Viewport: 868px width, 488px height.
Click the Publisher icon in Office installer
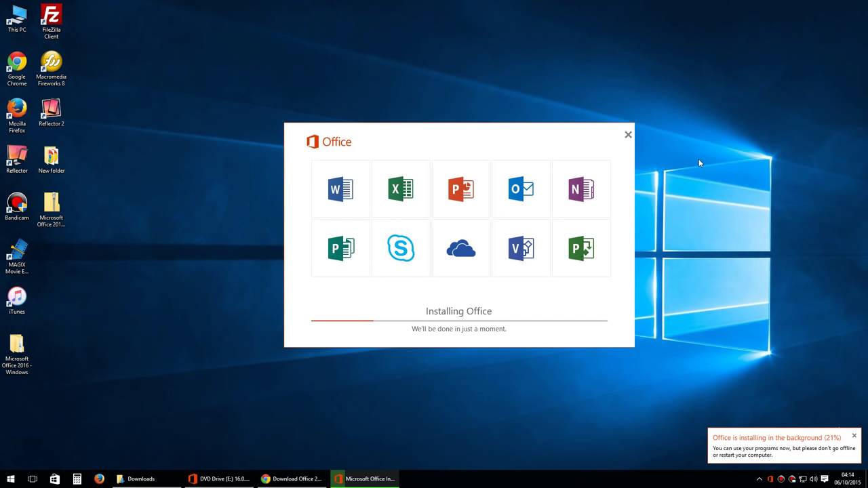click(x=340, y=249)
